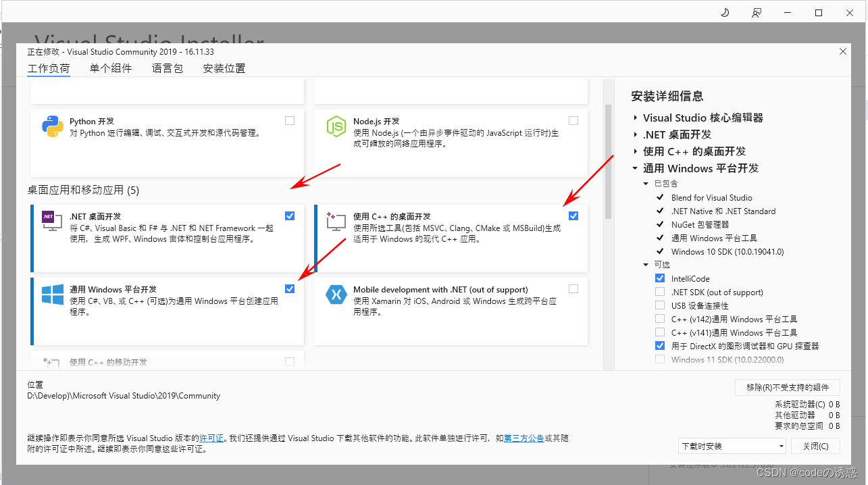This screenshot has height=485, width=868.
Task: Switch to the 语言包 tab
Action: pos(168,68)
